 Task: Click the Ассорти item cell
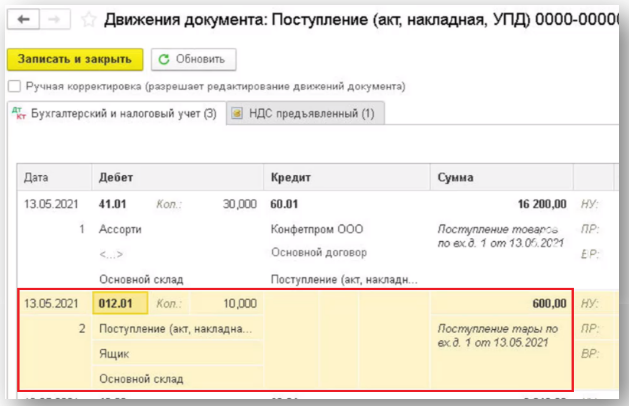(x=120, y=228)
